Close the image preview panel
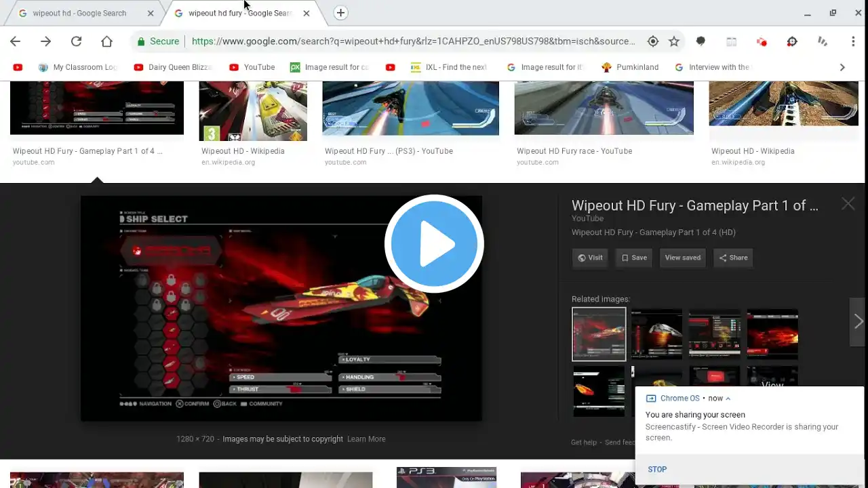Image resolution: width=868 pixels, height=488 pixels. [x=848, y=204]
